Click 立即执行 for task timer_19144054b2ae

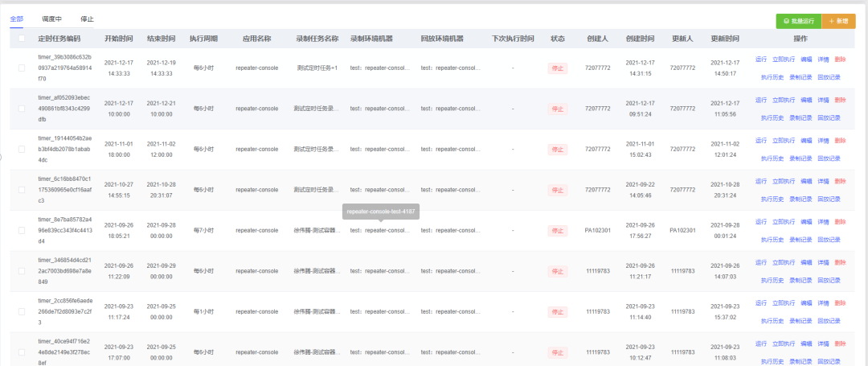coord(784,141)
